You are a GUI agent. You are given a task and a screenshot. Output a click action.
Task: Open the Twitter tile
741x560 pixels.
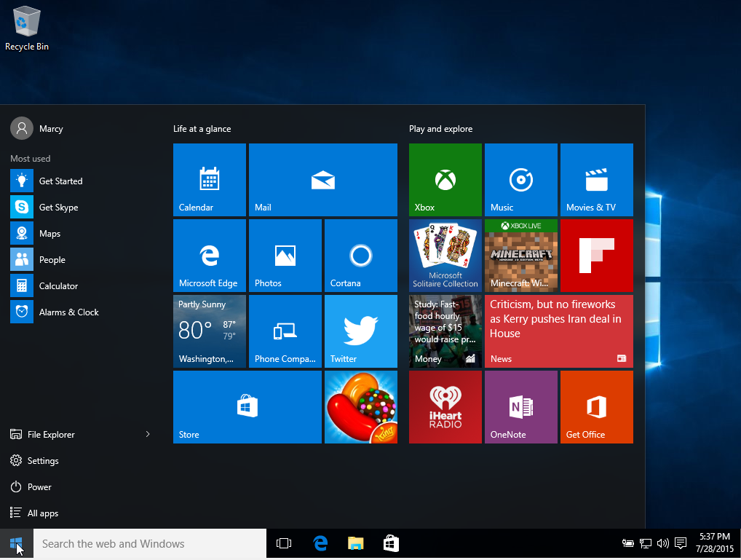point(360,331)
